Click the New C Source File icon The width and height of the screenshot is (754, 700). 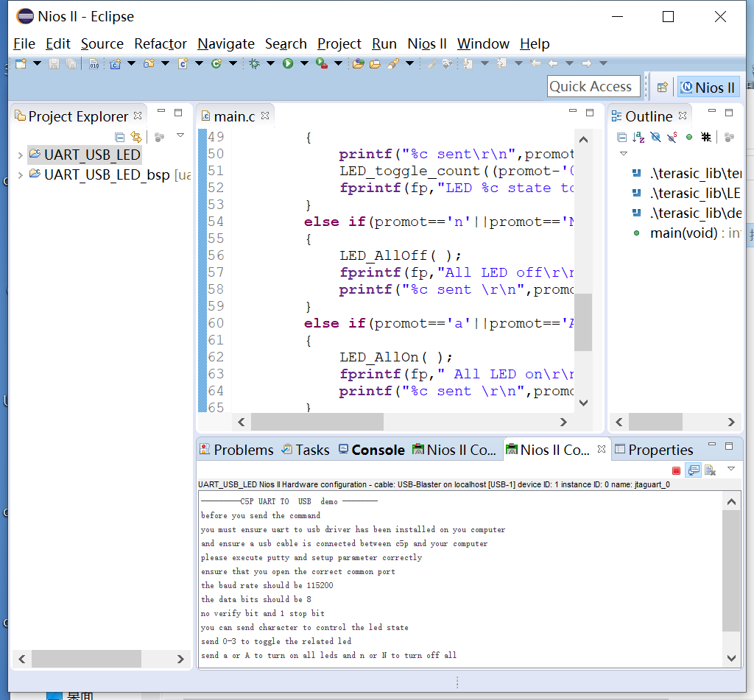(183, 63)
